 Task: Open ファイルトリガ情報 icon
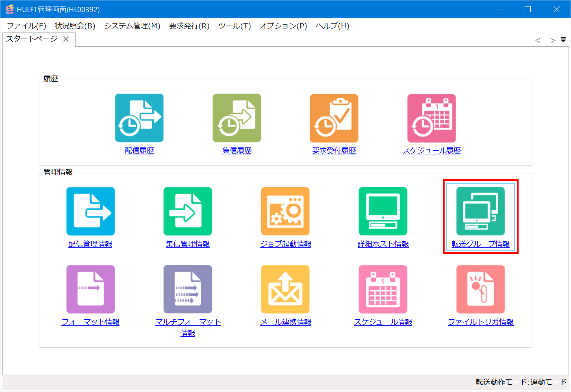tap(480, 289)
